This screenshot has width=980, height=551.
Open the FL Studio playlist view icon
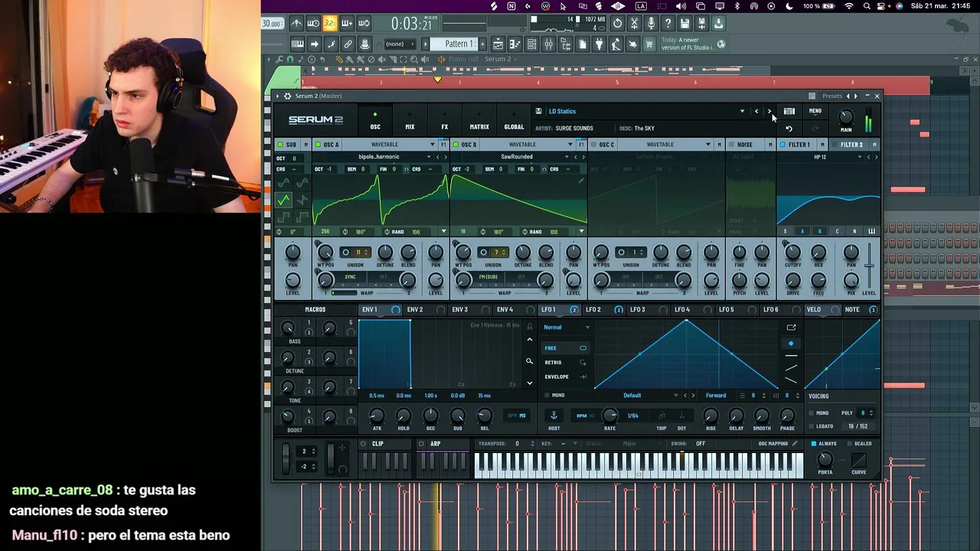(498, 44)
